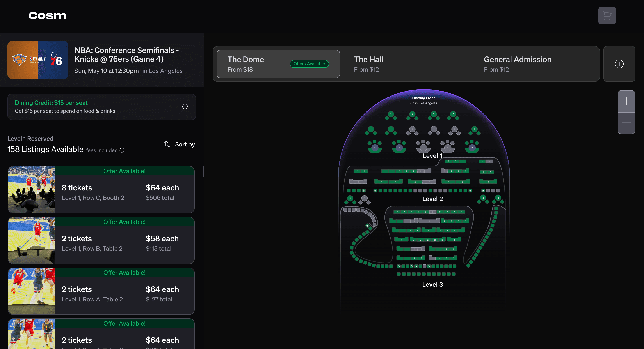Open the shopping cart
Screen dimensions: 644x349
tap(607, 16)
